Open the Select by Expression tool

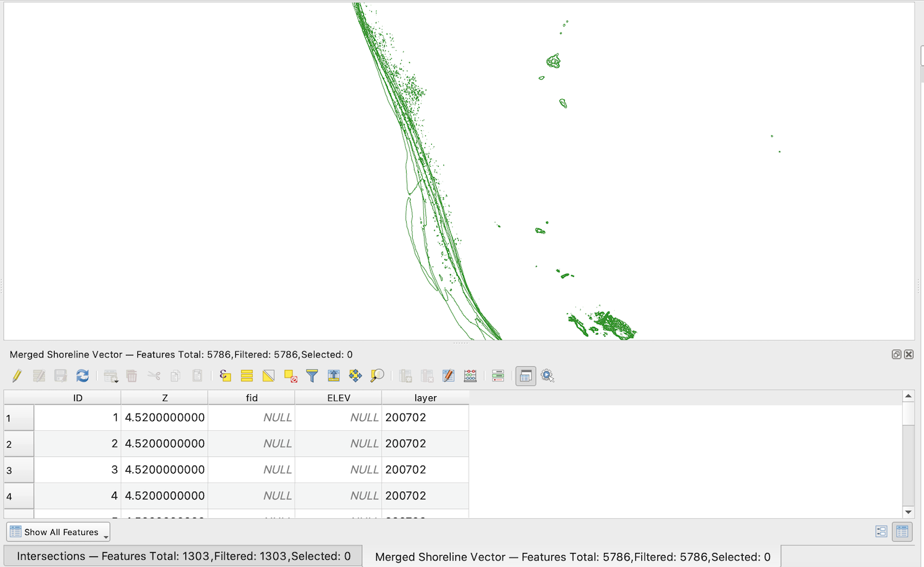(225, 376)
